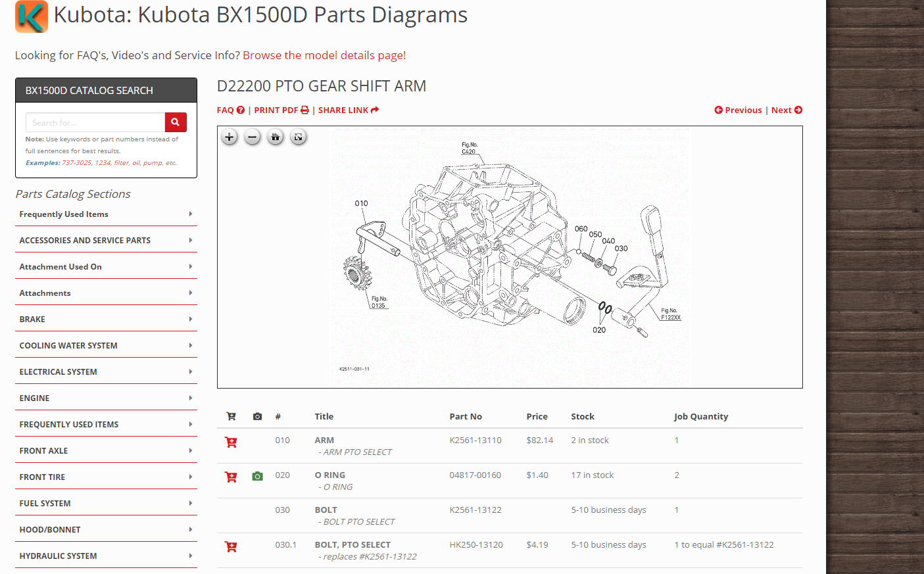
Task: Click the Title column header
Action: pyautogui.click(x=324, y=416)
